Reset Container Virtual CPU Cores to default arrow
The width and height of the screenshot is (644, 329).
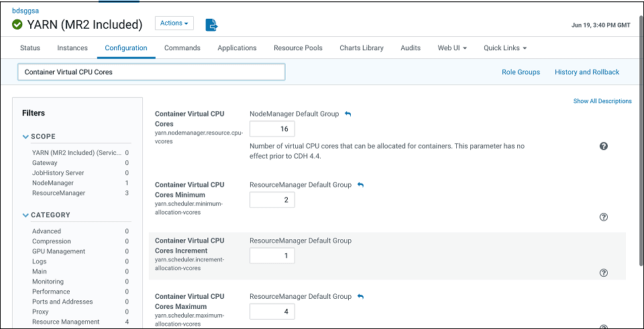pyautogui.click(x=348, y=114)
